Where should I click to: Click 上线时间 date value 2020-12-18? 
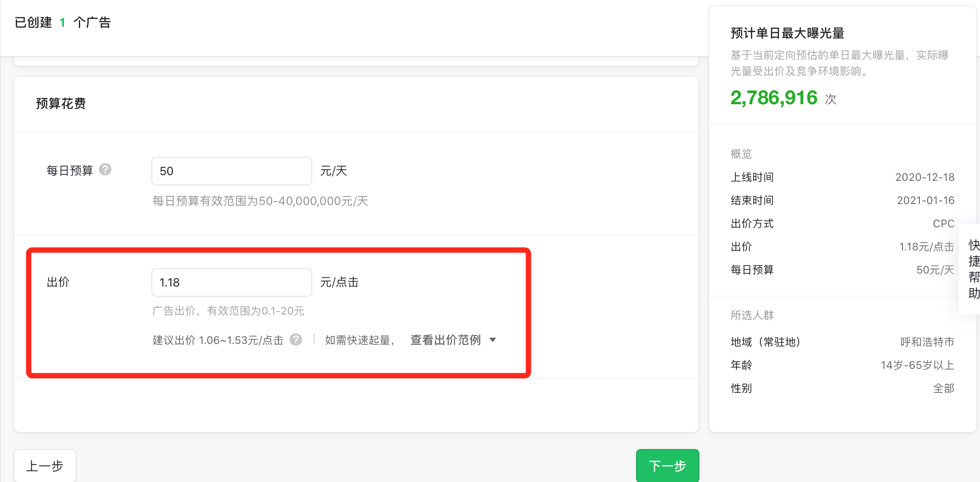[925, 177]
